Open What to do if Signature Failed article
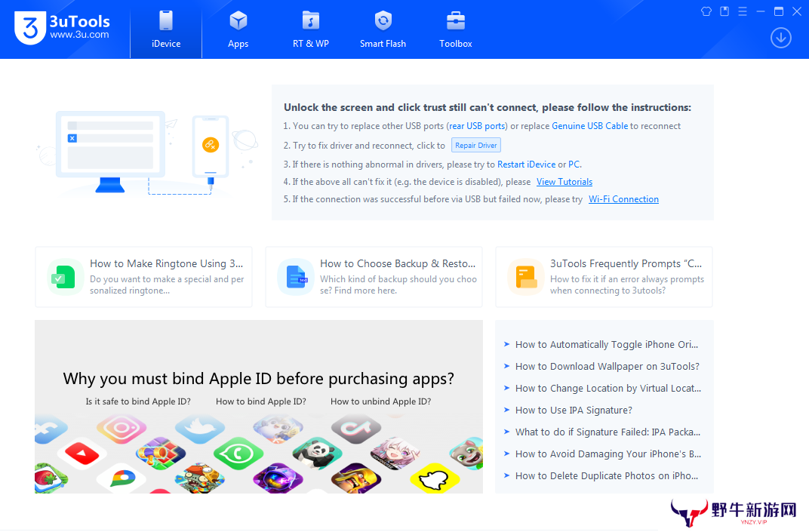This screenshot has width=809, height=532. coord(608,432)
